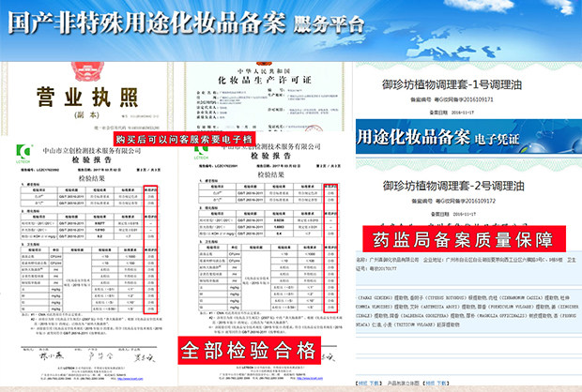Viewport: 582px width, 392px height.
Task: Click the 检验报告 title of the left report
Action: tap(92, 159)
